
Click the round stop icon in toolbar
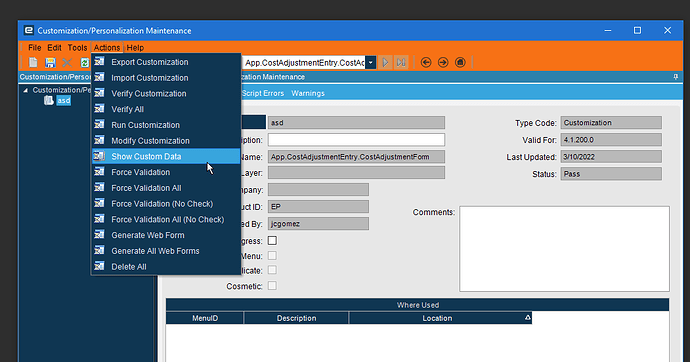coord(460,62)
